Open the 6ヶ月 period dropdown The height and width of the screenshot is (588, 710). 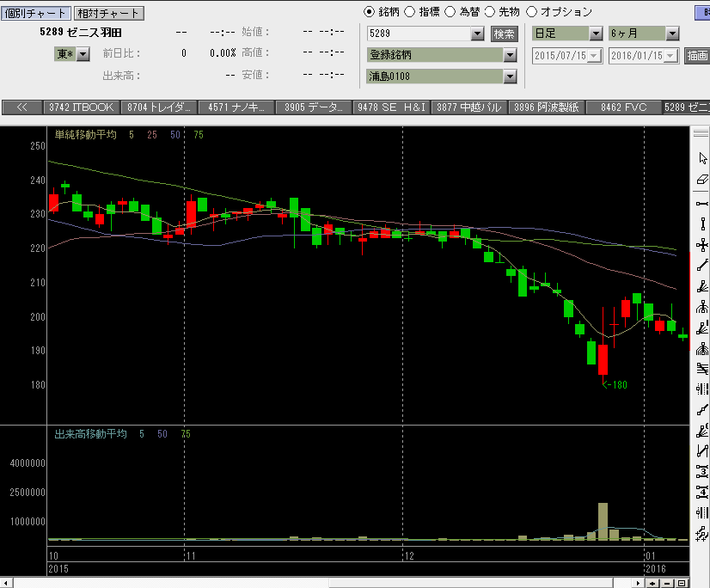672,34
